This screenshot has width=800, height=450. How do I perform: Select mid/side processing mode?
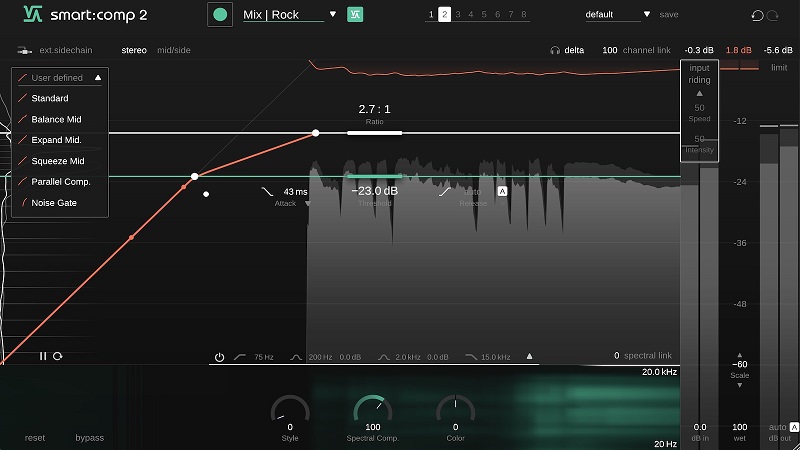click(x=173, y=50)
